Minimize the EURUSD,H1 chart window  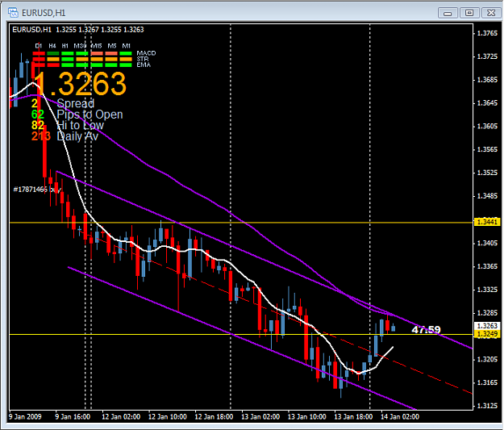coord(448,13)
